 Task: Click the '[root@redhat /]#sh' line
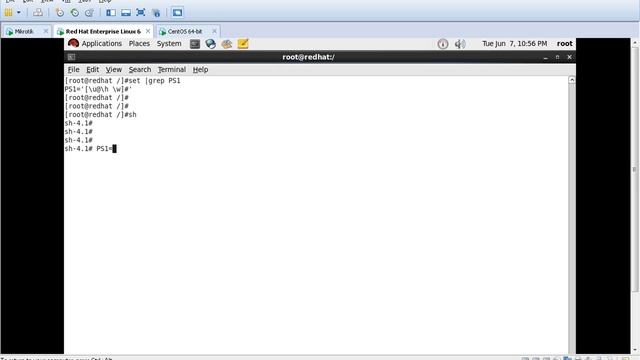pyautogui.click(x=100, y=115)
